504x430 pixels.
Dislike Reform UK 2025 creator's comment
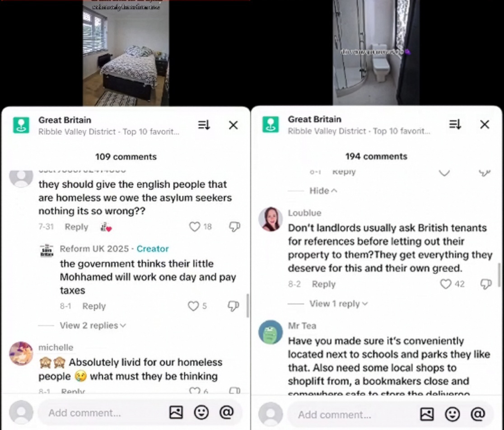tap(233, 306)
